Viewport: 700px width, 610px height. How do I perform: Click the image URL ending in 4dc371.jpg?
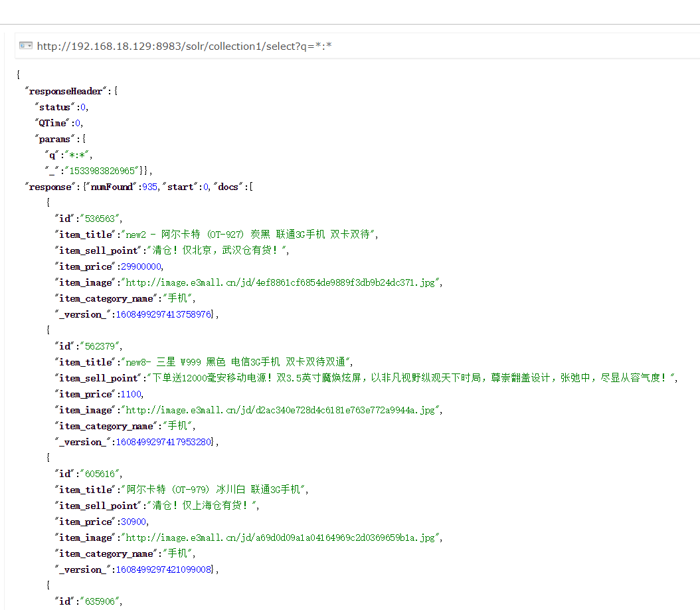[x=280, y=282]
